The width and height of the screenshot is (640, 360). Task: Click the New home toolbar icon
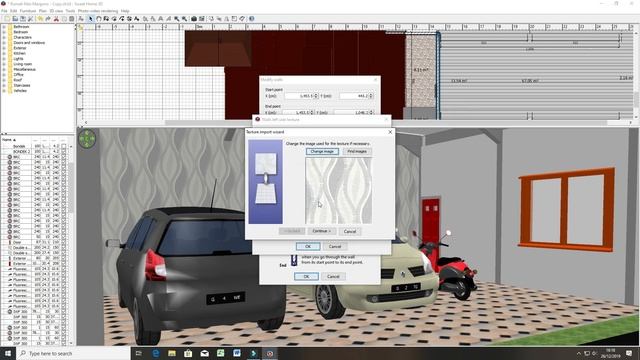tap(7, 19)
